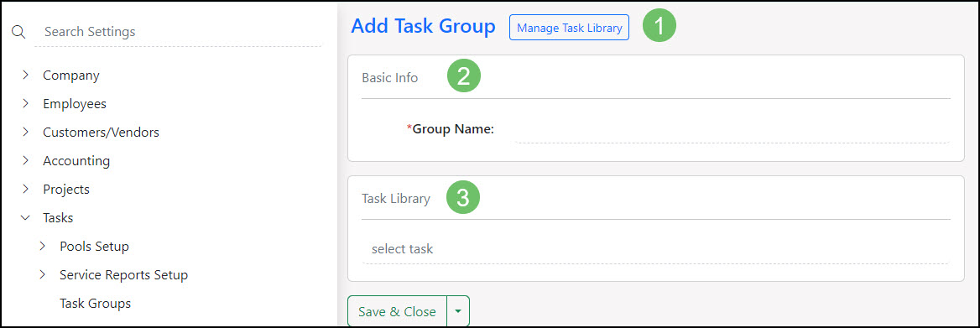This screenshot has width=980, height=328.
Task: Click into the Group Name field
Action: tap(732, 130)
